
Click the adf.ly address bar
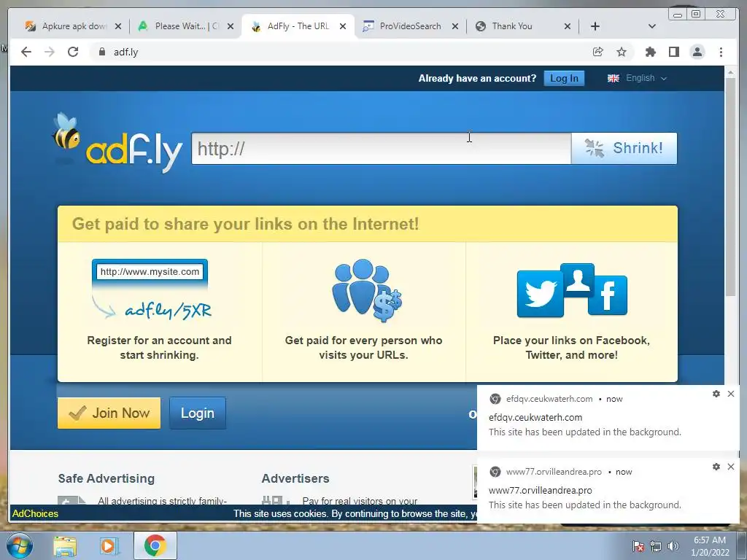(x=343, y=52)
